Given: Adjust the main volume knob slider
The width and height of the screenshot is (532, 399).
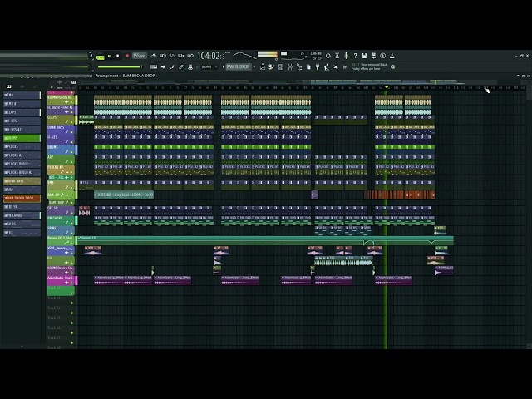Looking at the screenshot, I should pyautogui.click(x=120, y=66).
